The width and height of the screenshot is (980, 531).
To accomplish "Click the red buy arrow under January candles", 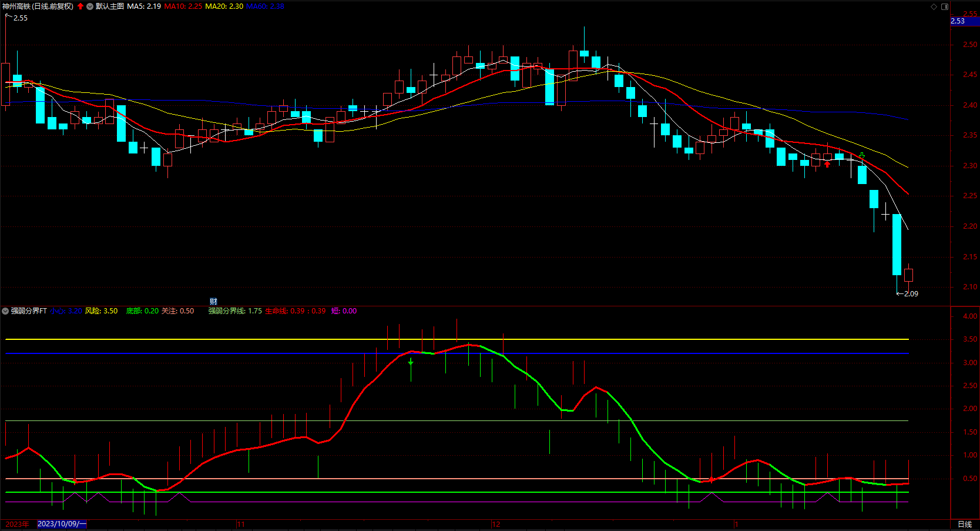I will point(827,165).
